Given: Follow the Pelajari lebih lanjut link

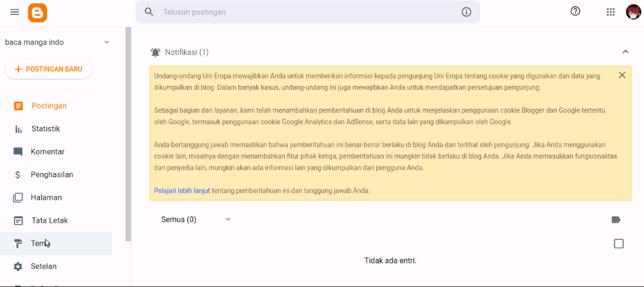Looking at the screenshot, I should pyautogui.click(x=182, y=191).
